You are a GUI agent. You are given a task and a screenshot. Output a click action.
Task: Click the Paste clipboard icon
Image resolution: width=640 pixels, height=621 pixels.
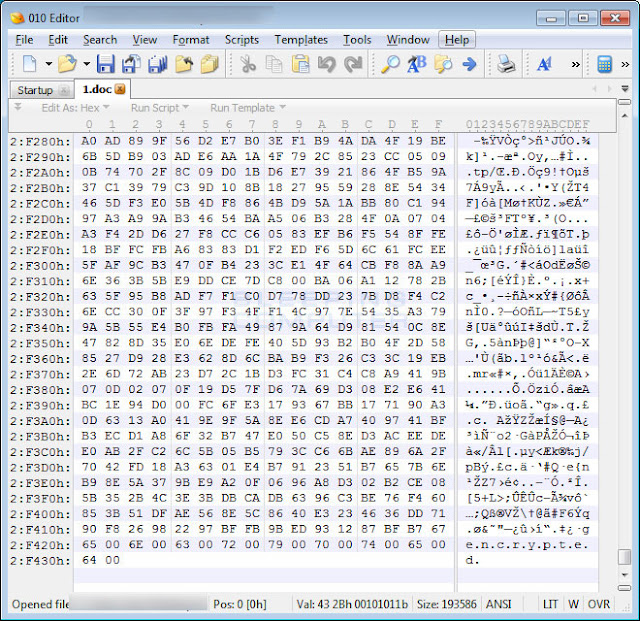click(300, 64)
